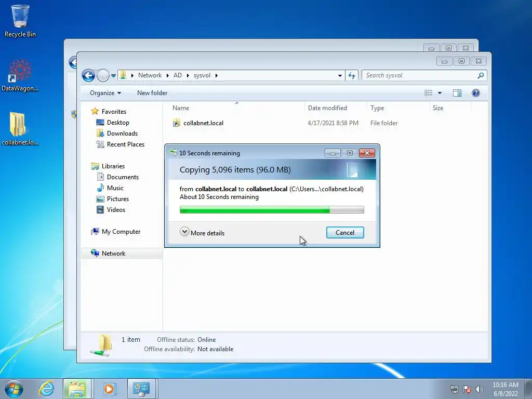Click the 4/17/2021 8:58 PM date cell
Screen dimensions: 532x399
pos(333,123)
